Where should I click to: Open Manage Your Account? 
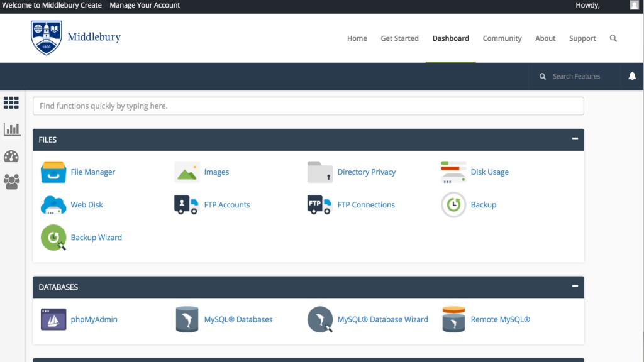(x=145, y=5)
